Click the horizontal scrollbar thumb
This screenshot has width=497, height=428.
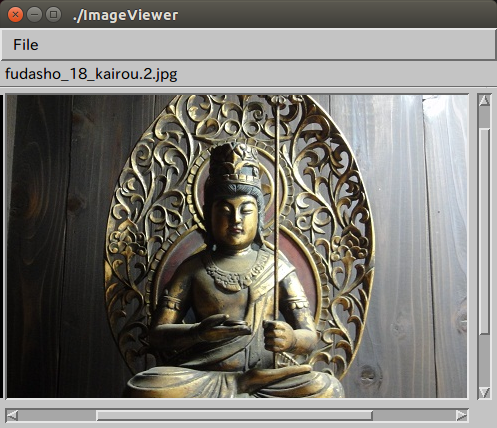tap(234, 416)
